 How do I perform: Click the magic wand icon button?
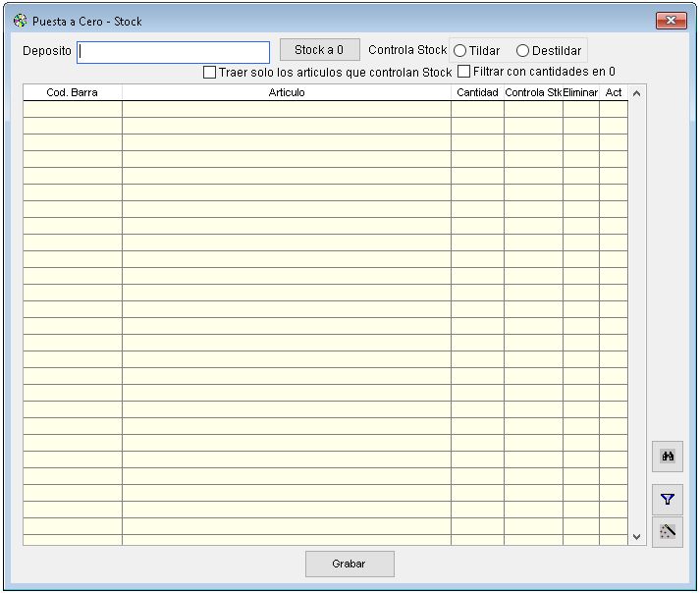668,532
